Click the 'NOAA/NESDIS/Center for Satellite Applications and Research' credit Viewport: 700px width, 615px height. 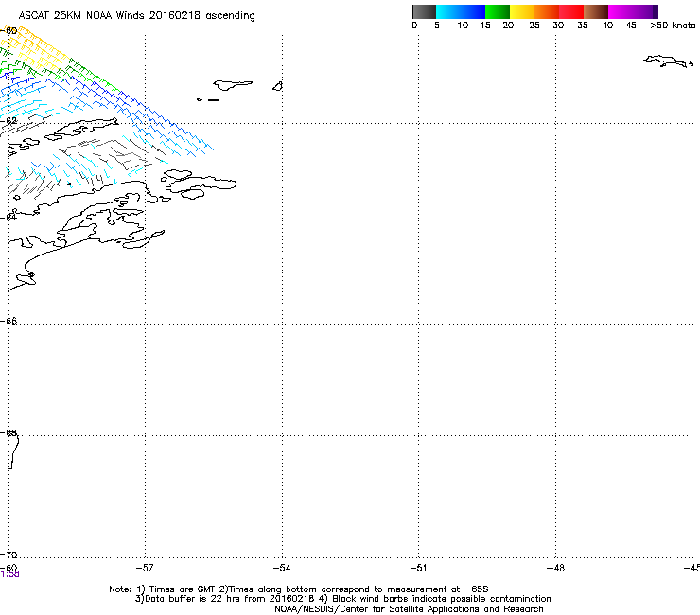[x=409, y=609]
